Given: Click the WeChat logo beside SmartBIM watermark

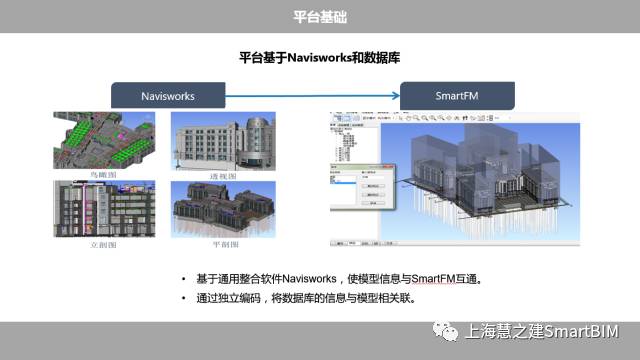Looking at the screenshot, I should pyautogui.click(x=445, y=331).
